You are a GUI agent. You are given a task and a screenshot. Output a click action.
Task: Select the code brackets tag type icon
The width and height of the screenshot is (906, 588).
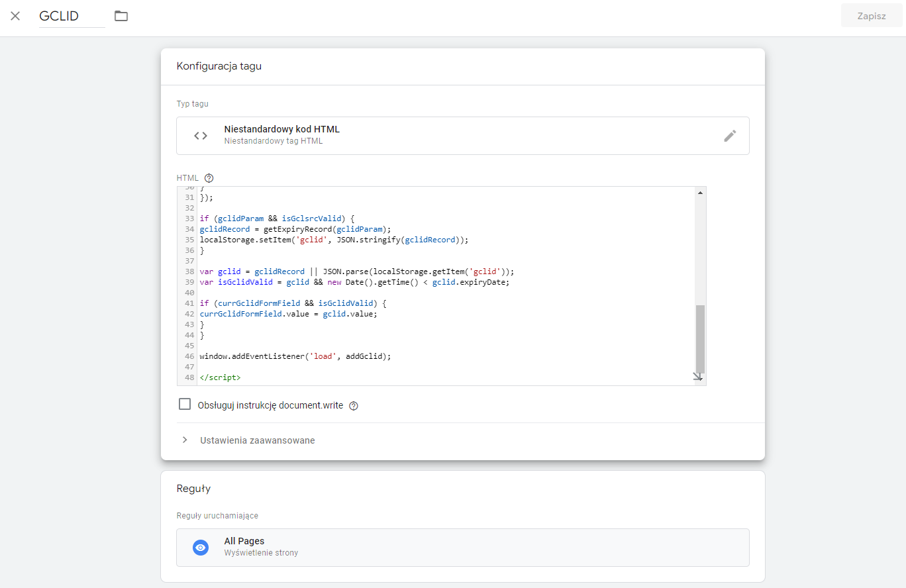(201, 136)
